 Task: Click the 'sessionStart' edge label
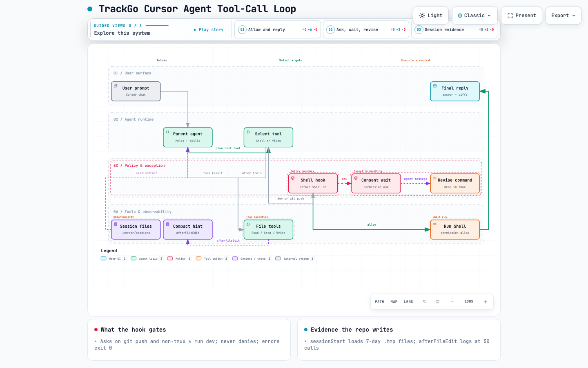click(x=147, y=173)
